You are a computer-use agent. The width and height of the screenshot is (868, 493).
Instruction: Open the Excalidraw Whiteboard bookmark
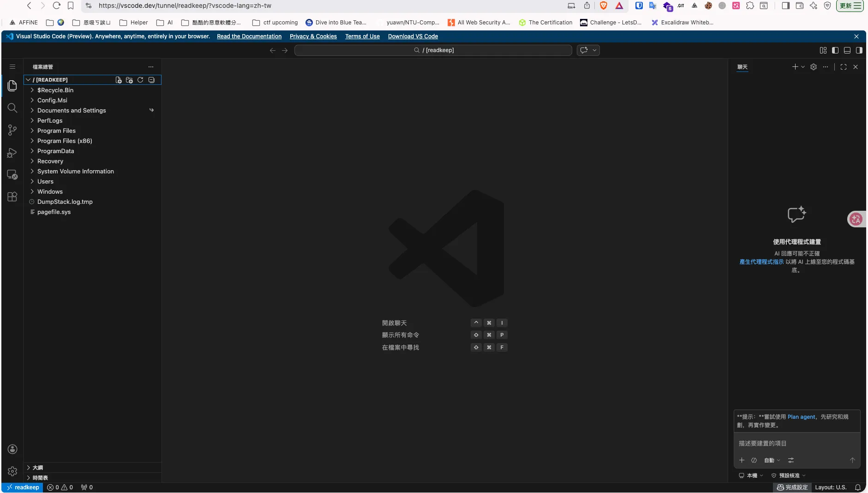[682, 23]
